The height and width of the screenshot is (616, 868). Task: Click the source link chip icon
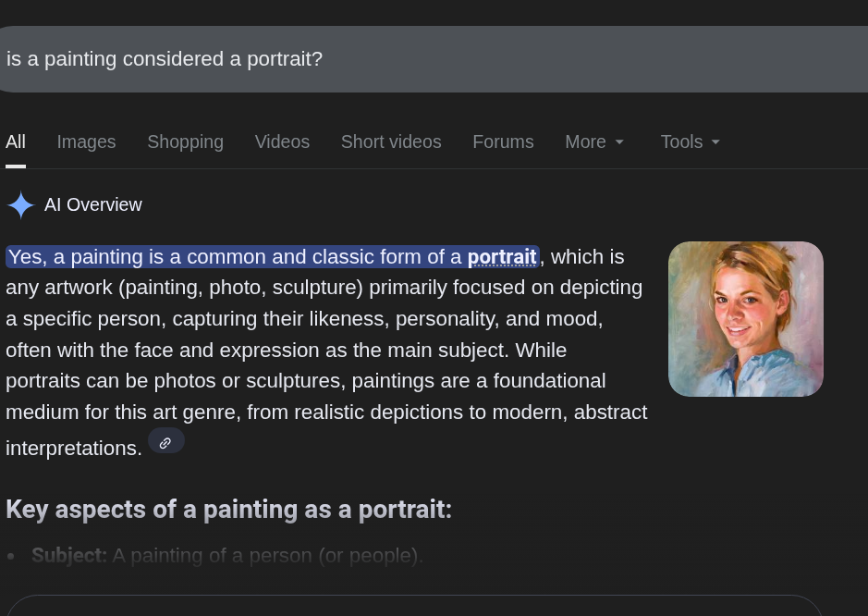(165, 442)
